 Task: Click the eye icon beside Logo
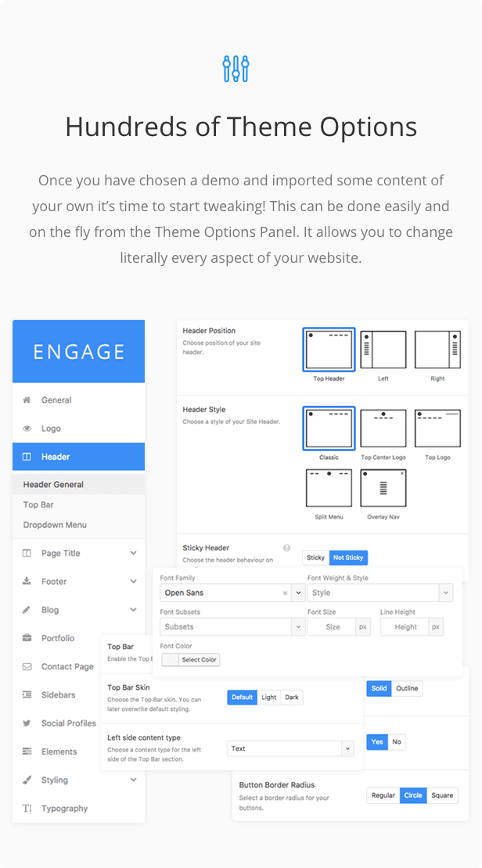(27, 429)
